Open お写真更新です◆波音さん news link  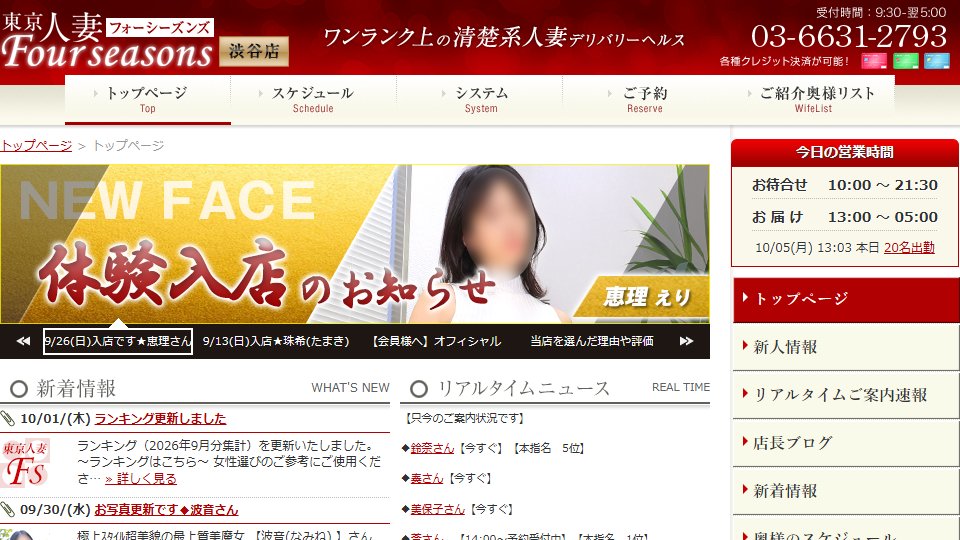pos(166,509)
